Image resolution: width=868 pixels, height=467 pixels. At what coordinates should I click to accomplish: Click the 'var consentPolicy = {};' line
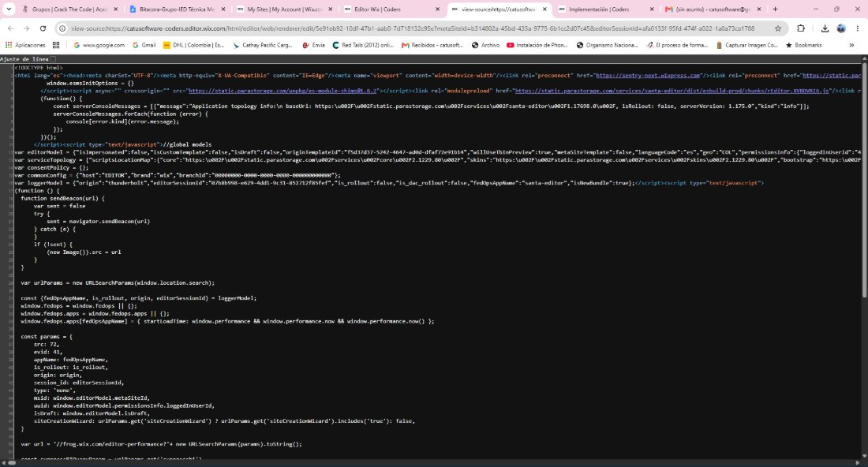51,168
